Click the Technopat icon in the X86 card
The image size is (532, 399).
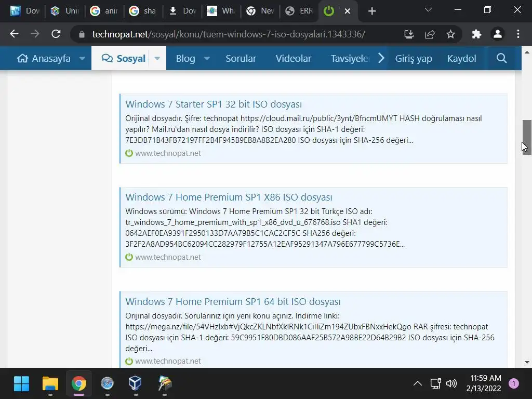point(129,257)
